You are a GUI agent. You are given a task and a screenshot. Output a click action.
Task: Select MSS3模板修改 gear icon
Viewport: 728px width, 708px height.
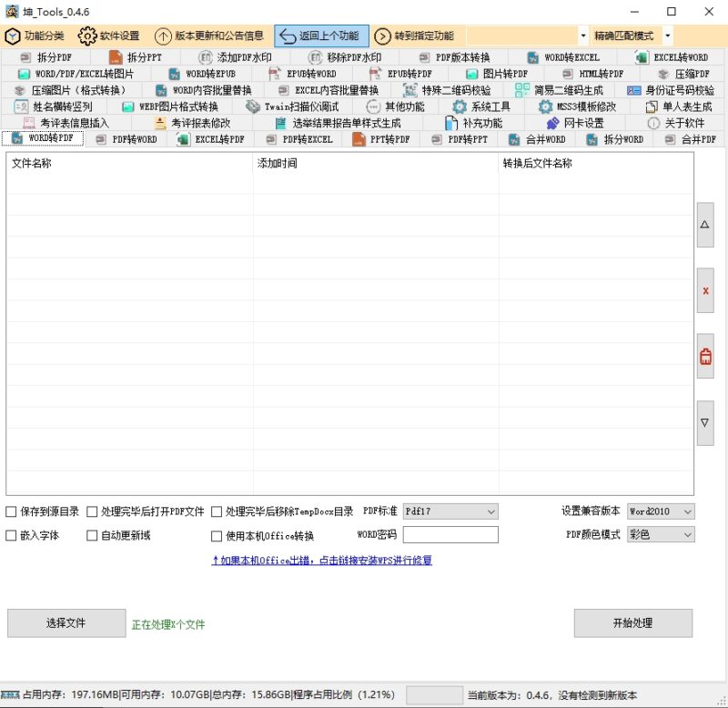(545, 106)
